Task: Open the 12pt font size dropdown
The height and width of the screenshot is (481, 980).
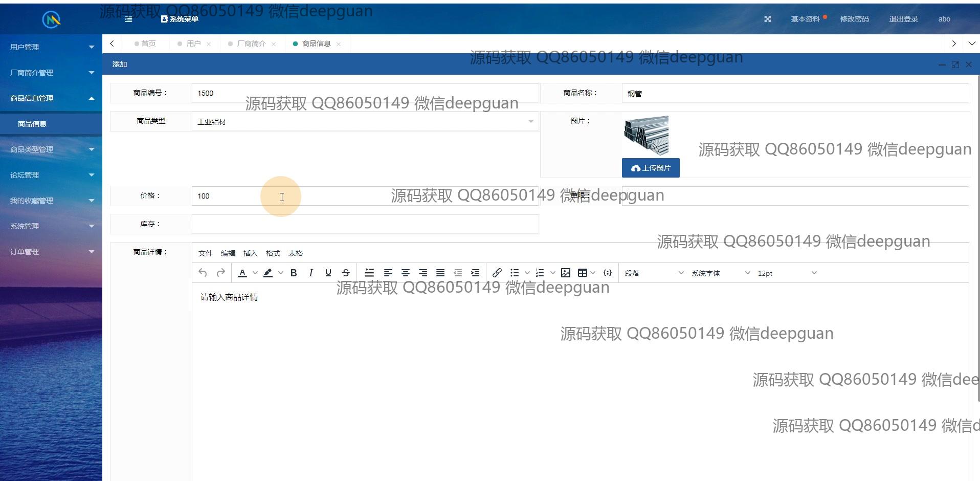Action: click(x=787, y=273)
